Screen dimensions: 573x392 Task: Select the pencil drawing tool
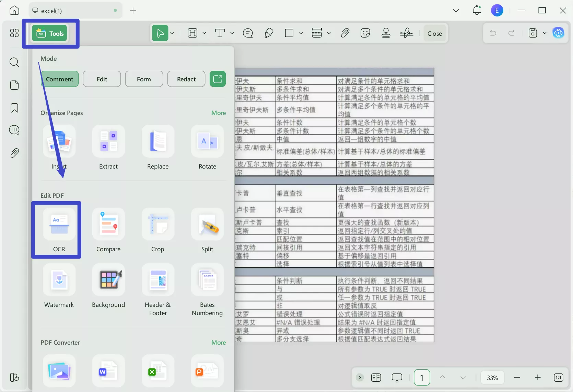[269, 33]
